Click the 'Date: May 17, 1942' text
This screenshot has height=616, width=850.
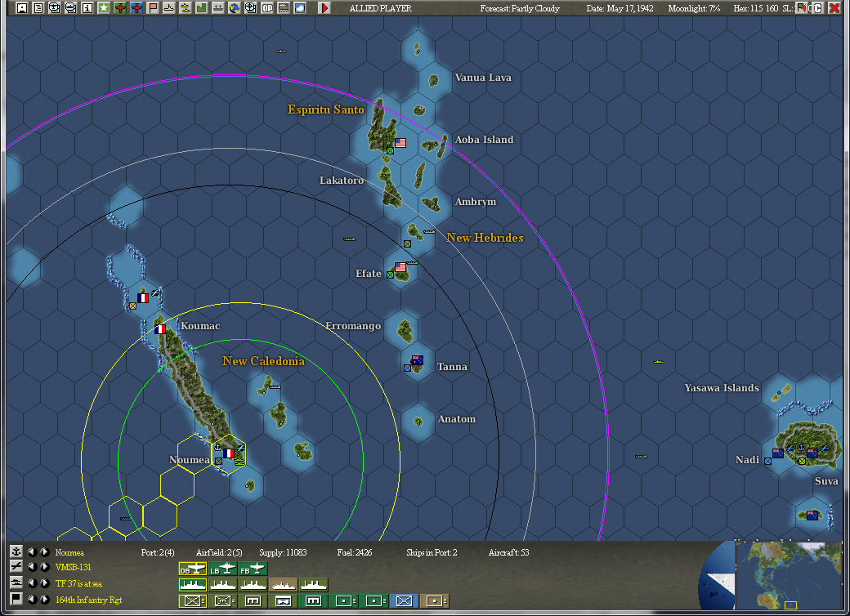coord(620,8)
